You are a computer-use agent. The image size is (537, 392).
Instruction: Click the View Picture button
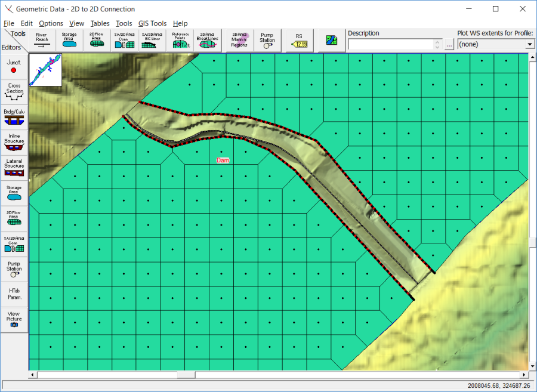[x=14, y=319]
